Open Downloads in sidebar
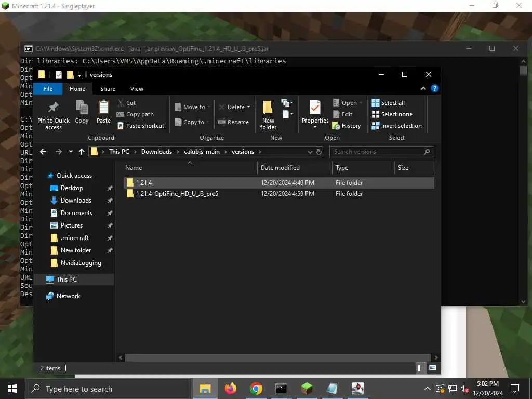Image resolution: width=532 pixels, height=399 pixels. (x=76, y=201)
